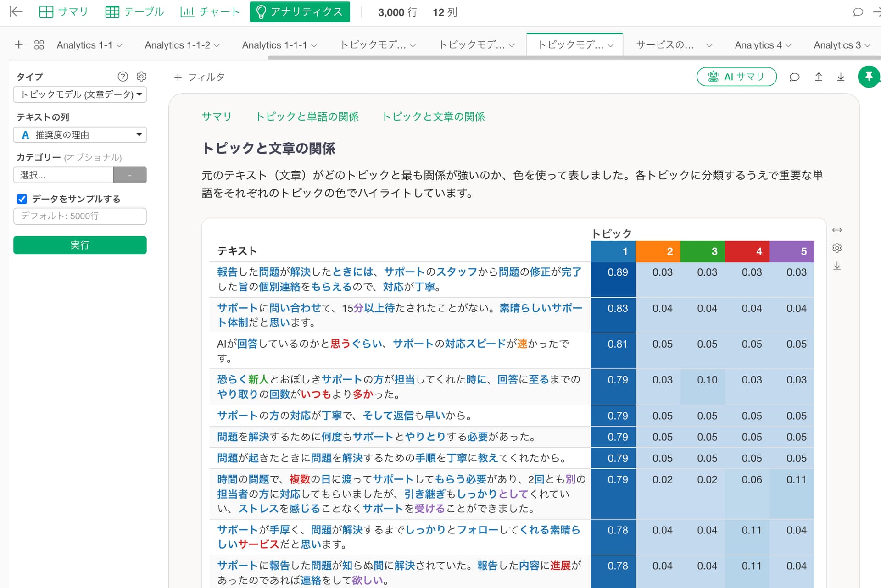Select the アナリティクス view button
Viewport: 881px width, 588px height.
click(x=300, y=11)
